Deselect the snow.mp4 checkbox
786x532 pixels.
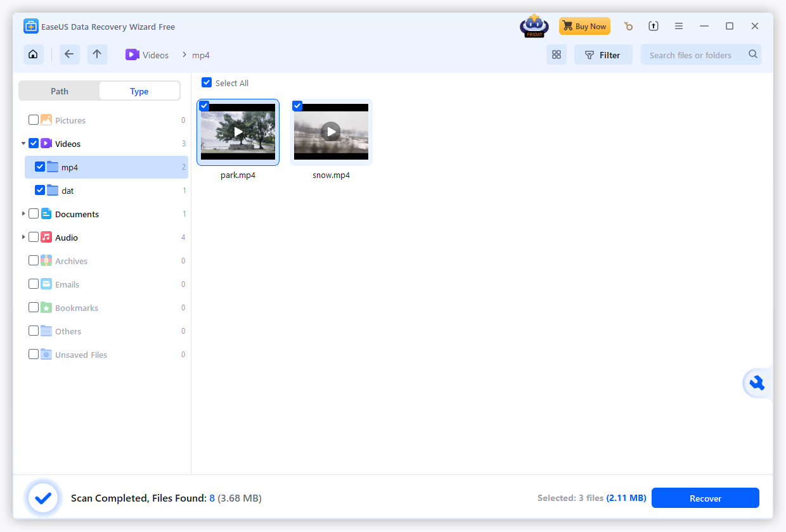pyautogui.click(x=298, y=106)
